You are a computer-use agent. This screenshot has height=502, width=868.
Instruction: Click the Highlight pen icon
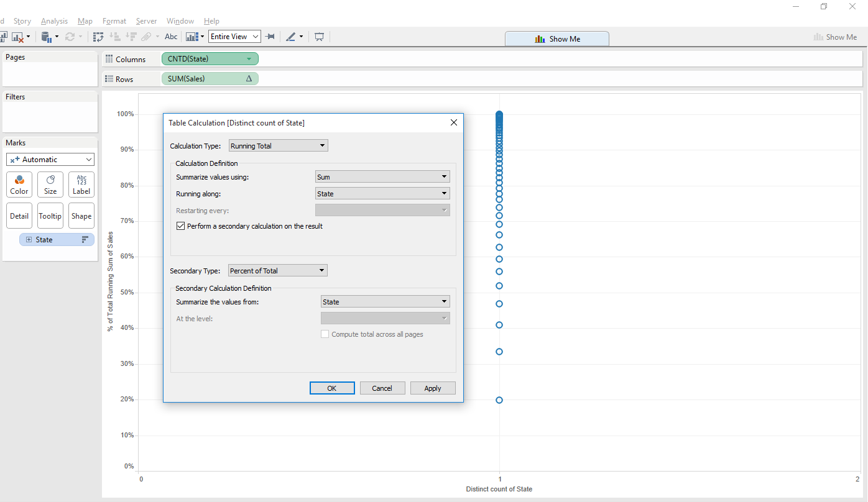tap(290, 37)
